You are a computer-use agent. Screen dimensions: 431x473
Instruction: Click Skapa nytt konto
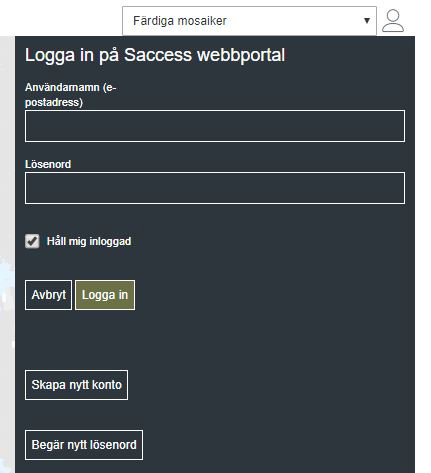[76, 385]
